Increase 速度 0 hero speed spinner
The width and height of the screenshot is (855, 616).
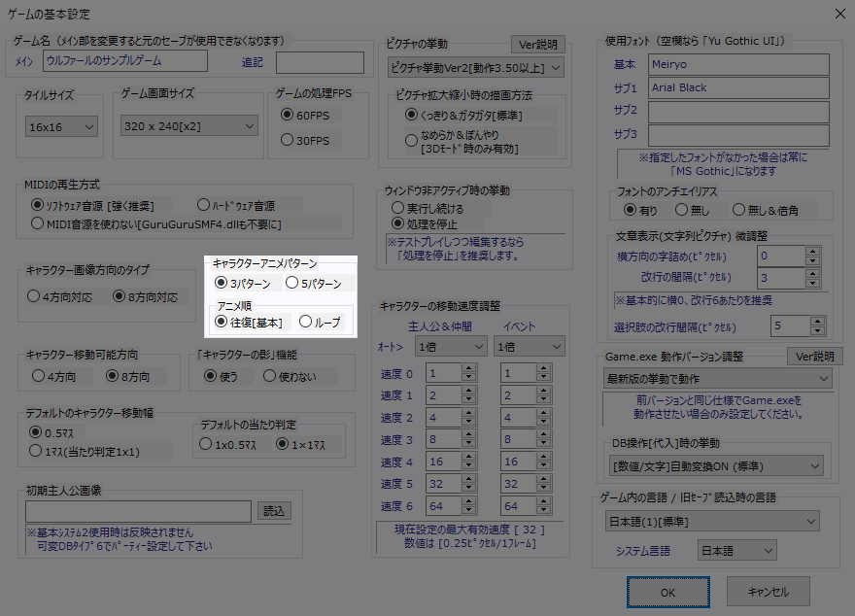pyautogui.click(x=469, y=368)
